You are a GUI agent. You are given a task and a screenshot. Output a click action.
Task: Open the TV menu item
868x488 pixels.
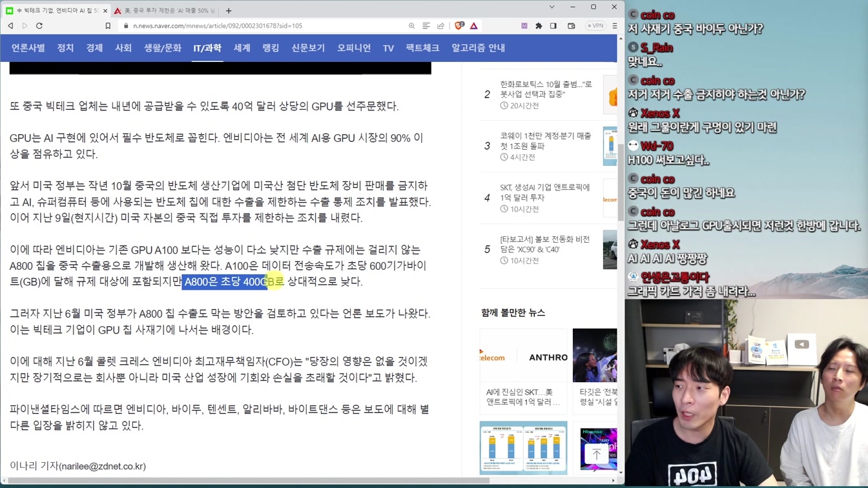[388, 48]
